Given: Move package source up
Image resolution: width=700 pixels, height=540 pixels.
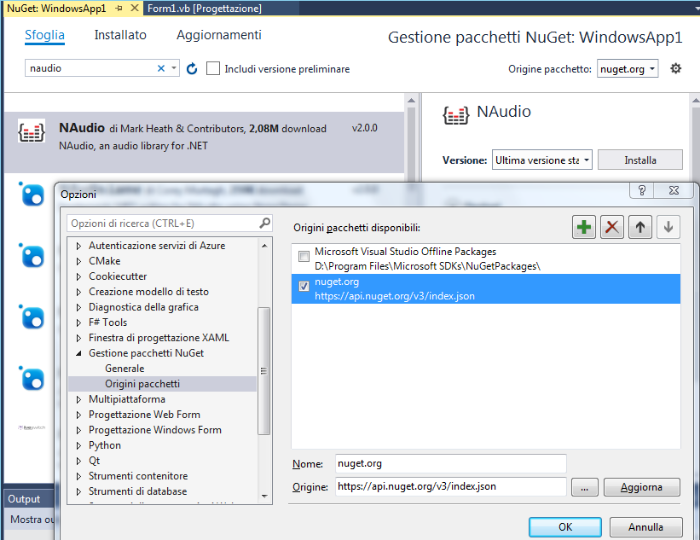Looking at the screenshot, I should point(640,227).
